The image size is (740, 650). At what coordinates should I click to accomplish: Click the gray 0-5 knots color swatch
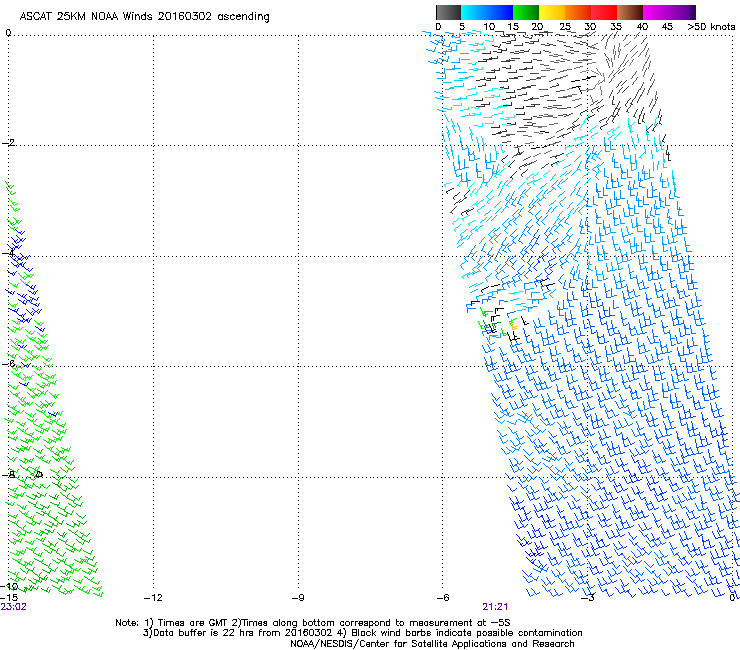(x=448, y=12)
